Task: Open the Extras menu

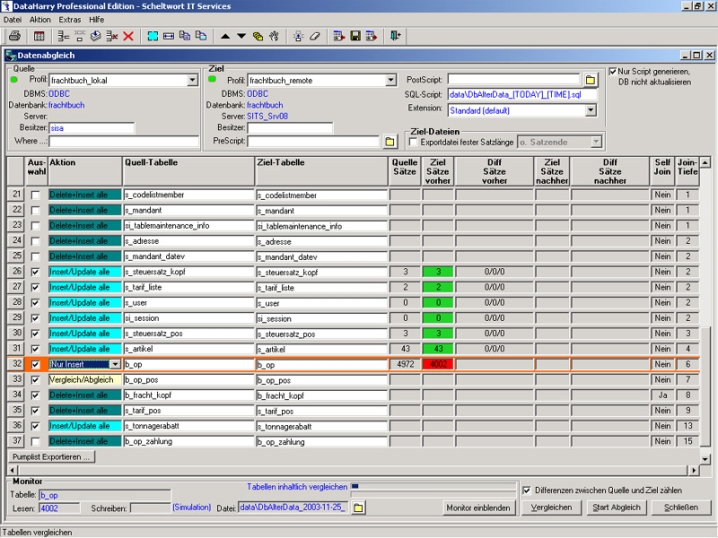Action: pyautogui.click(x=70, y=19)
